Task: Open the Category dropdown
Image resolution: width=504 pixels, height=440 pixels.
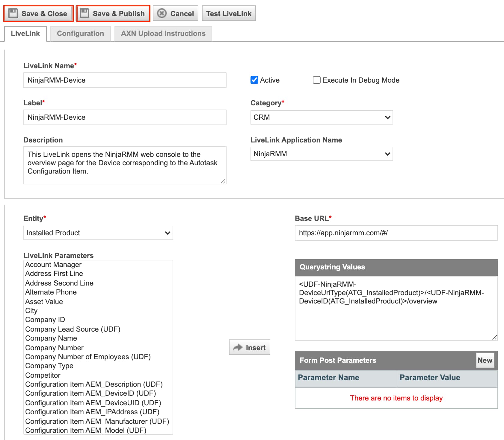Action: coord(321,117)
